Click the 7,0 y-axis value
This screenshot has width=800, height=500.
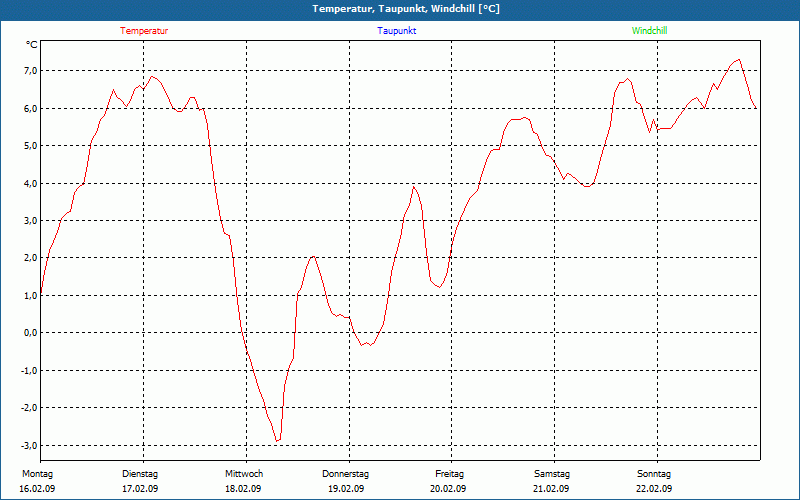click(31, 70)
